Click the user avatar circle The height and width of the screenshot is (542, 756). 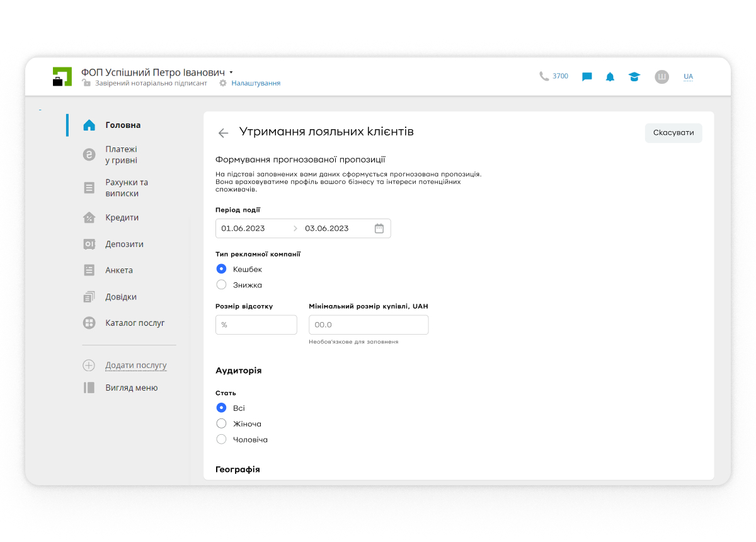[x=661, y=77]
